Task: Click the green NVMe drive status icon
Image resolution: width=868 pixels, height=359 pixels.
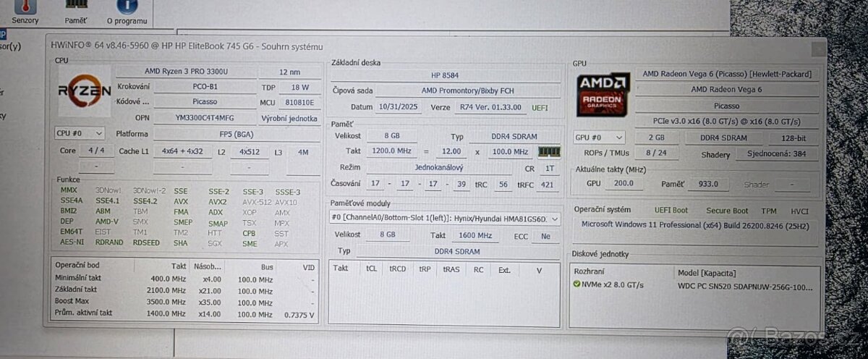Action: coord(576,284)
